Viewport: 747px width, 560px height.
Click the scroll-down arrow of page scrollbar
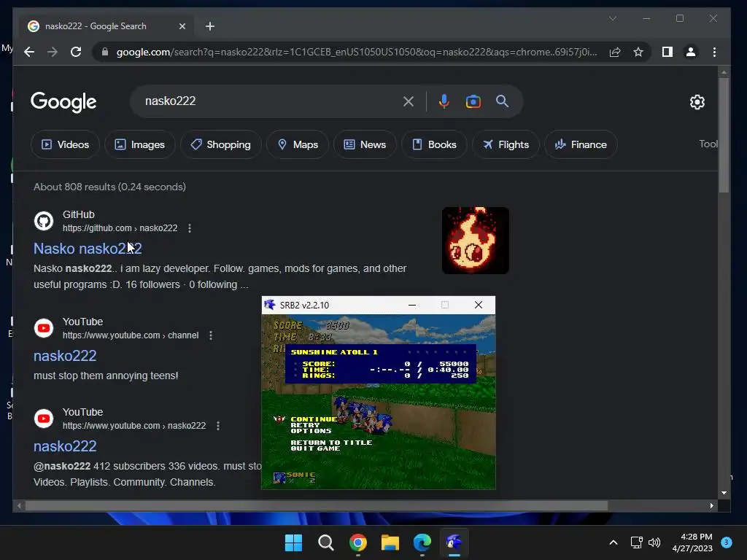pos(724,493)
